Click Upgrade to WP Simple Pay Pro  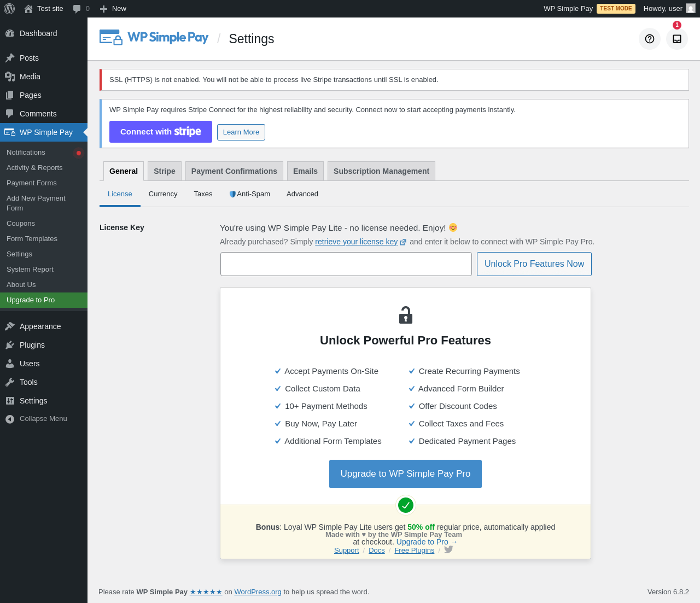pyautogui.click(x=405, y=474)
